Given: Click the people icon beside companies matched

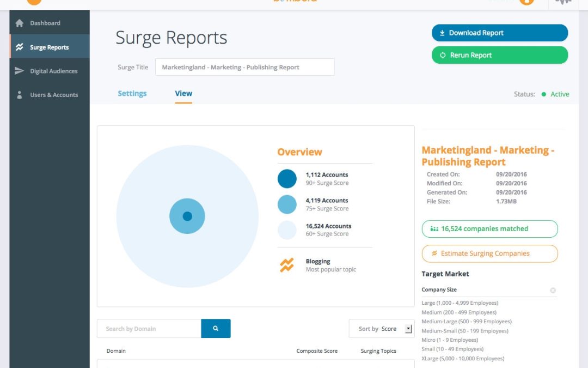Looking at the screenshot, I should coord(434,228).
